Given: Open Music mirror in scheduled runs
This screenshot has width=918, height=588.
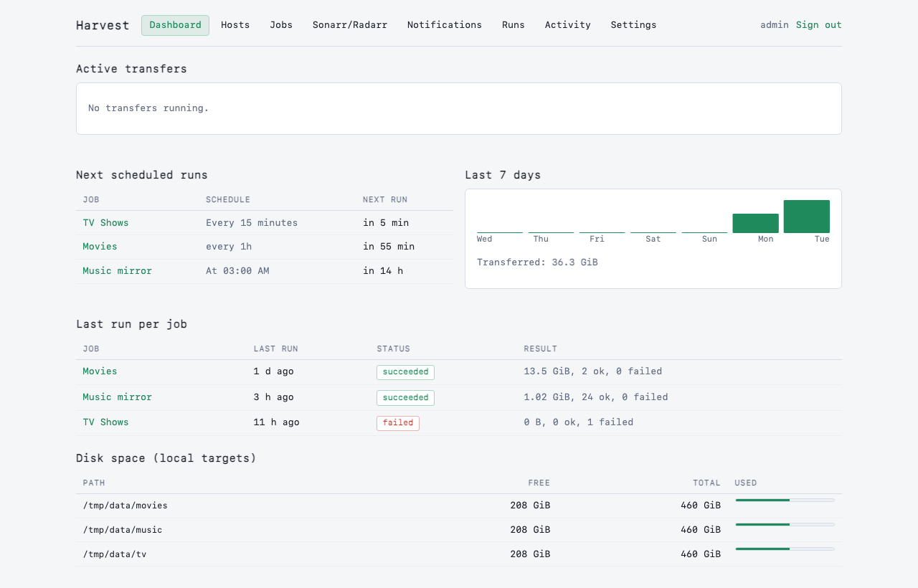Looking at the screenshot, I should (x=117, y=271).
